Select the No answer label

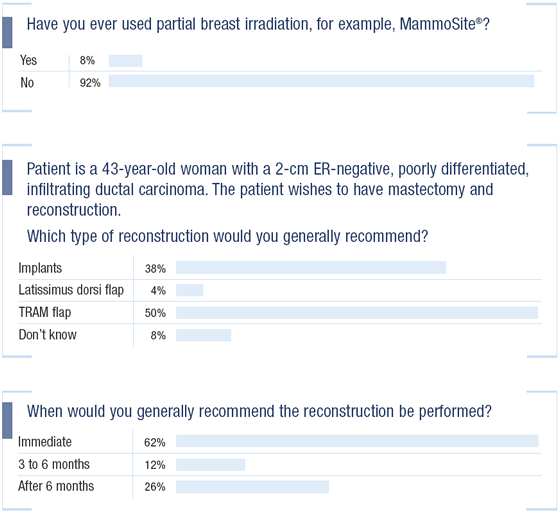click(x=27, y=83)
